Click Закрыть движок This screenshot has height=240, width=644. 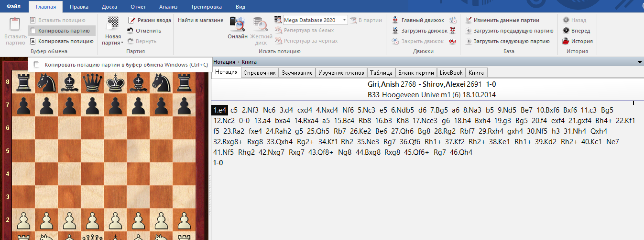coord(417,41)
